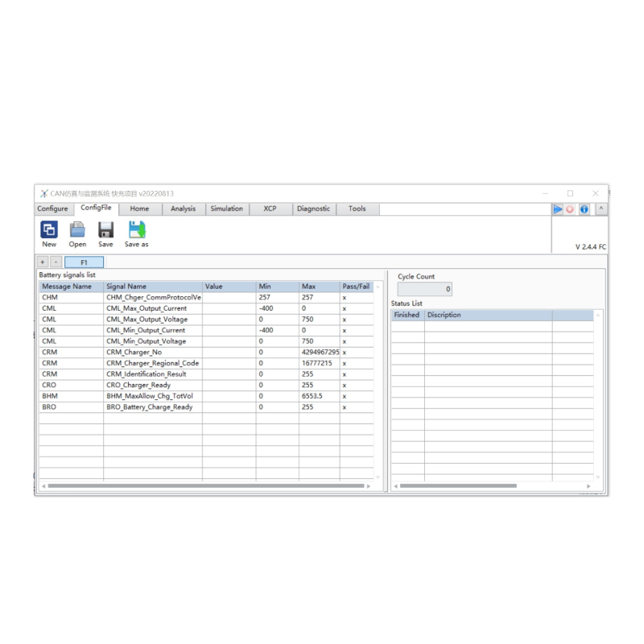Screen dimensions: 644x644
Task: Open a config file with Open icon
Action: tap(77, 230)
